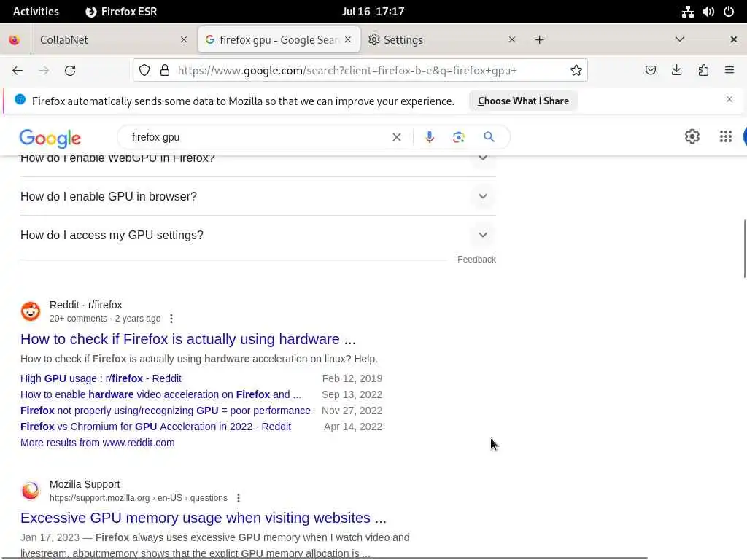This screenshot has width=747, height=560.
Task: Expand 'How do I enable GPU in browser?'
Action: click(x=483, y=196)
